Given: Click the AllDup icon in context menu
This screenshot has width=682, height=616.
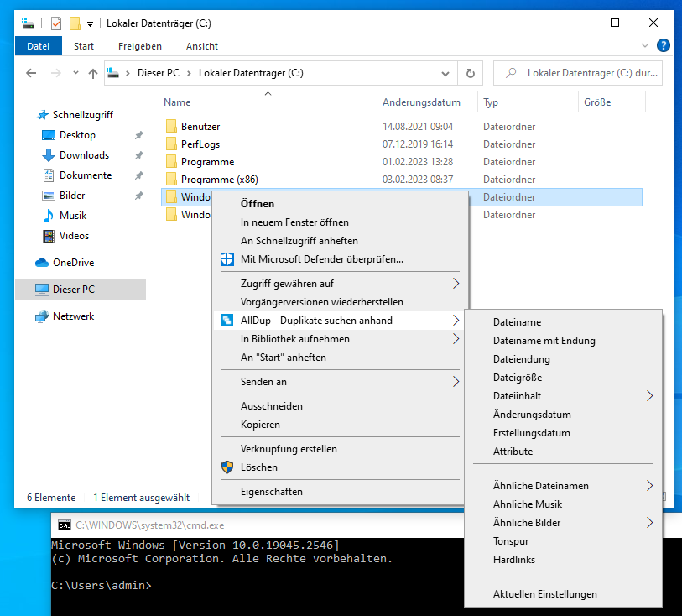Looking at the screenshot, I should pos(226,321).
